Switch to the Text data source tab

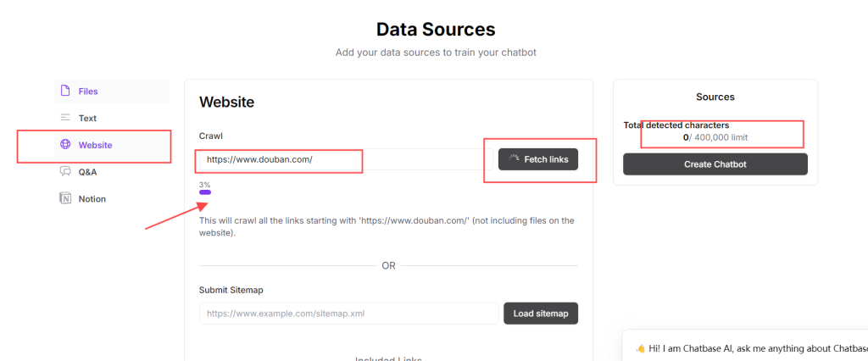pyautogui.click(x=87, y=118)
